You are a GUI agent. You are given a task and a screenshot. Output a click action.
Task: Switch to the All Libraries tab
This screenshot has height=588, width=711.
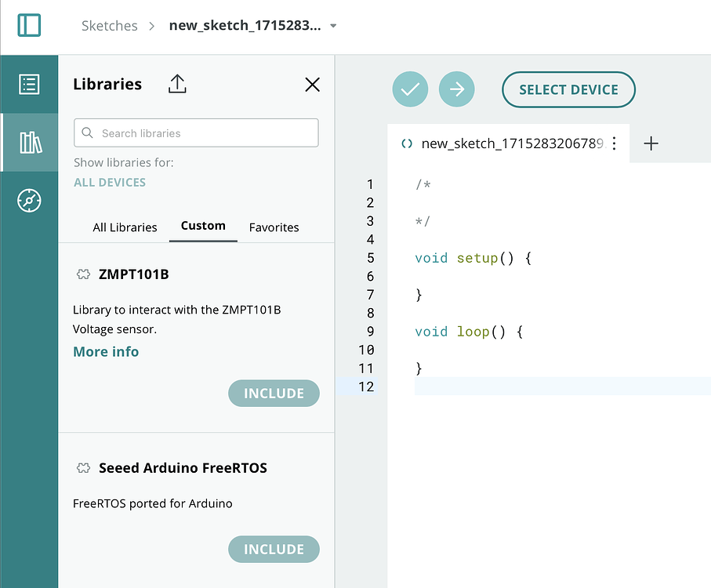(125, 227)
